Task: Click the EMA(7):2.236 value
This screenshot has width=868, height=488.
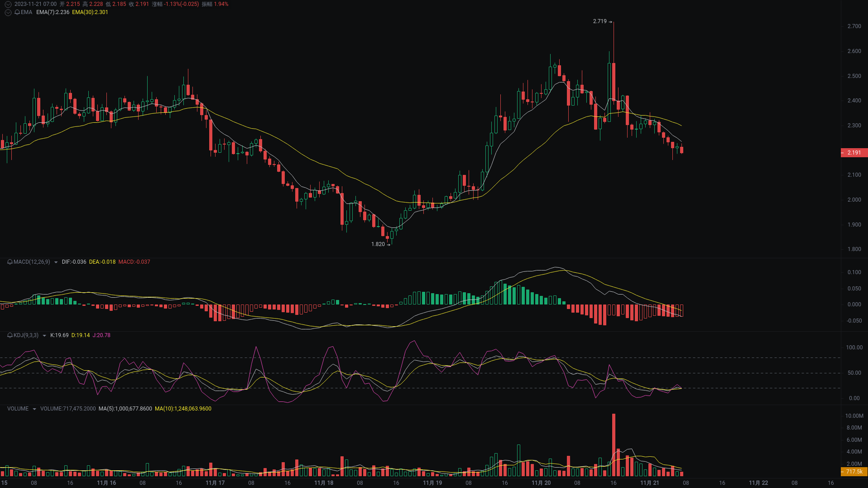Action: click(x=53, y=12)
